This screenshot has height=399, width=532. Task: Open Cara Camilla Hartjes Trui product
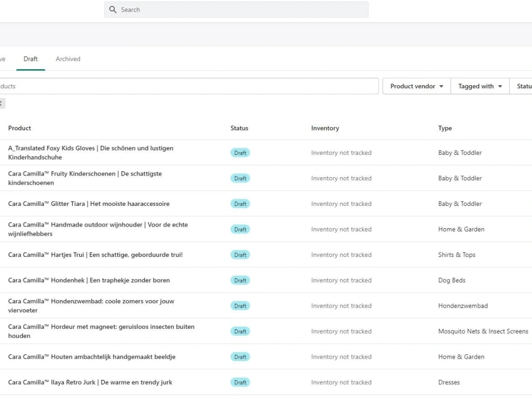tap(95, 255)
